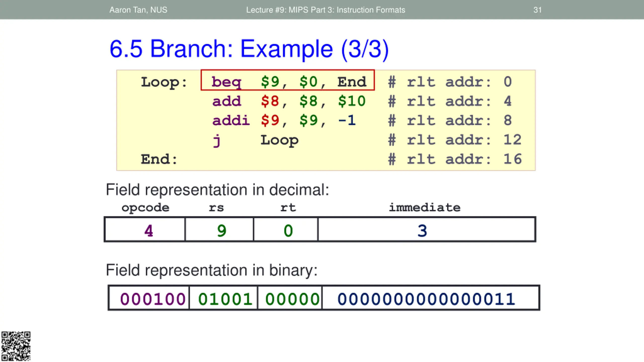Screen dimensions: 644x362
Task: Click the highlighted beq instruction box
Action: [x=288, y=80]
